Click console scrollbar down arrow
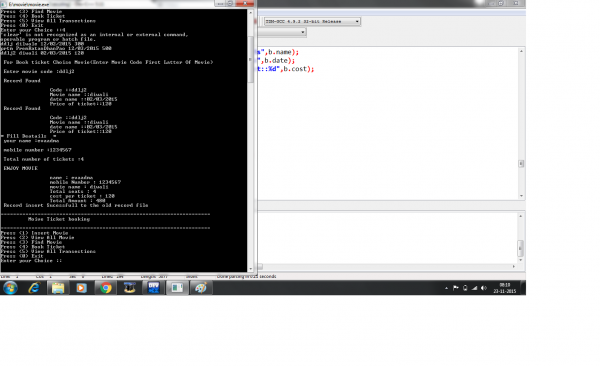 point(251,269)
